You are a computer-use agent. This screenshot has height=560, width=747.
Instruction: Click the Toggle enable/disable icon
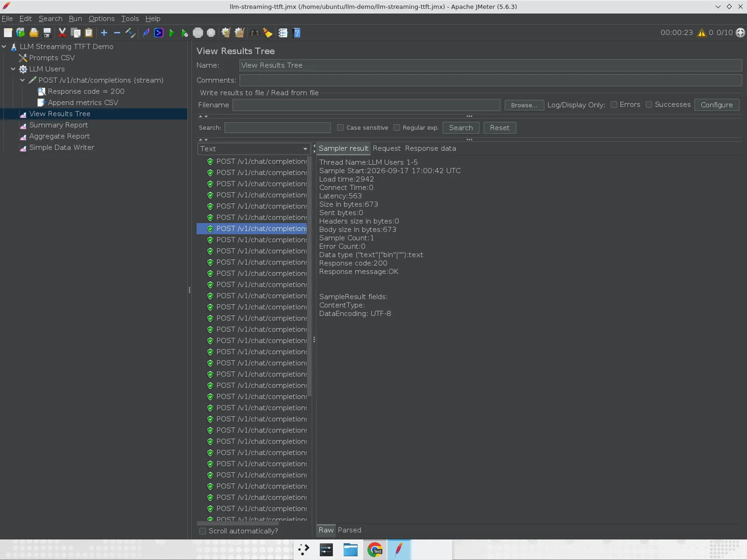click(x=130, y=33)
